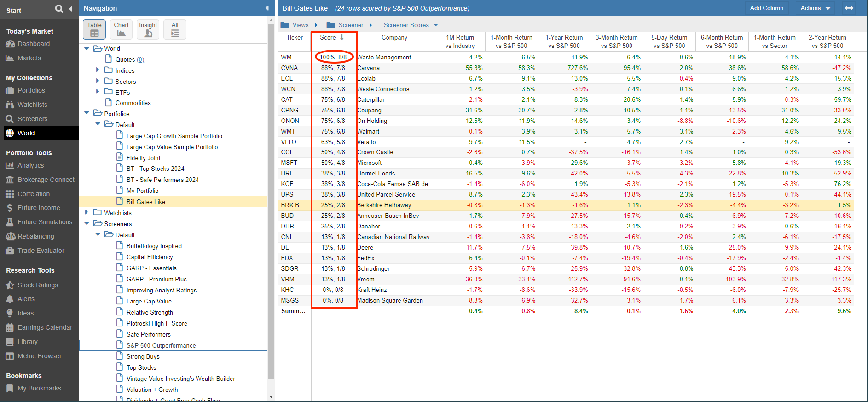The width and height of the screenshot is (868, 402).
Task: Open Ideas in Research Tools
Action: 25,313
